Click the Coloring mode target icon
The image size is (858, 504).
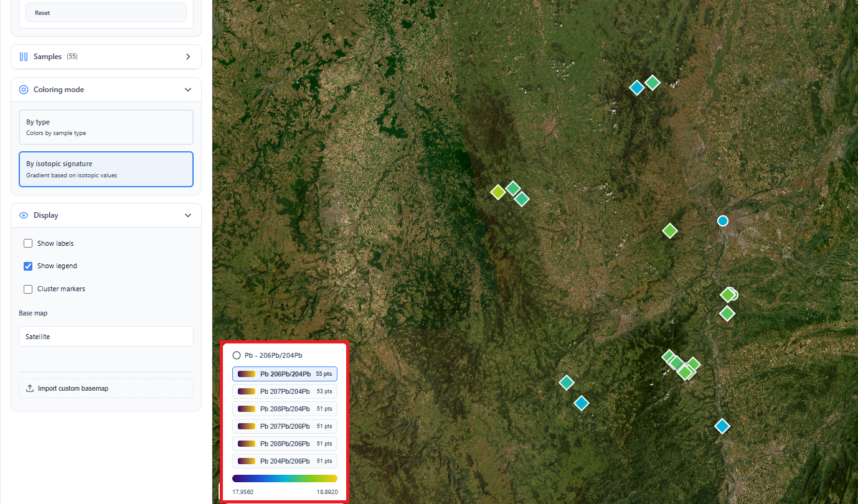tap(24, 90)
